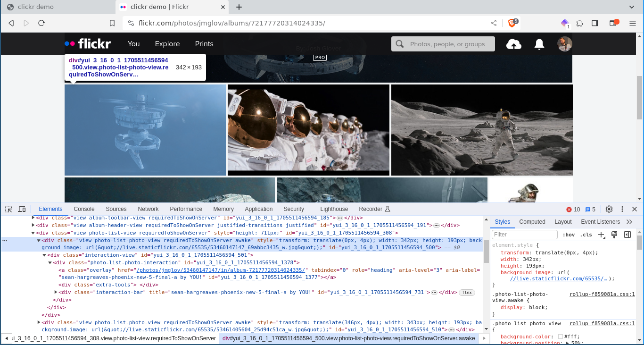Click the browser back arrow
This screenshot has width=644, height=345.
pos(11,23)
